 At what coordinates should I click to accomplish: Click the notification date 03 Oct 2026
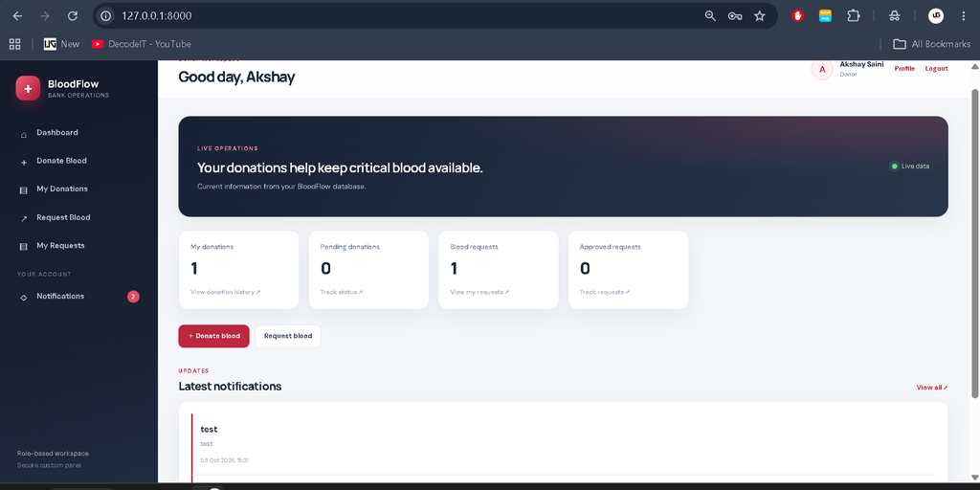click(x=224, y=460)
